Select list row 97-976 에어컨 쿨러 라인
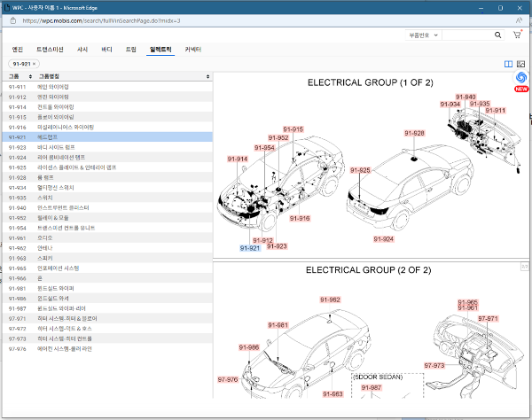The image size is (532, 420). pyautogui.click(x=107, y=349)
